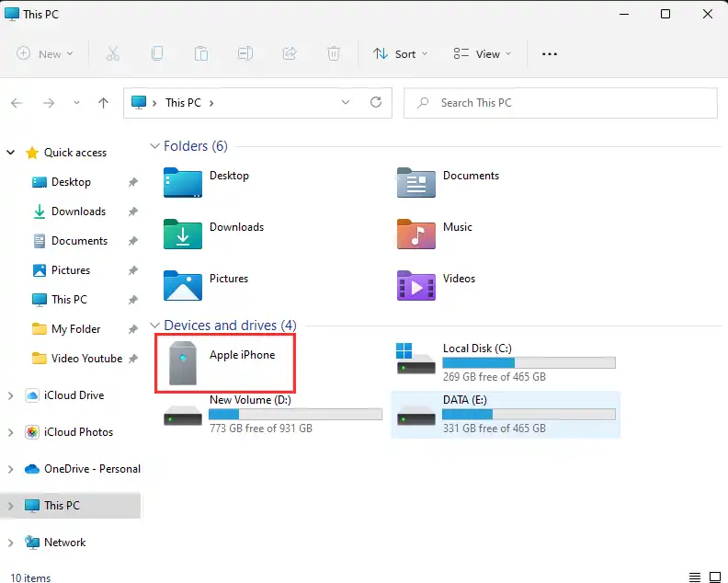728x583 pixels.
Task: Collapse the Folders (6) group
Action: tap(154, 146)
